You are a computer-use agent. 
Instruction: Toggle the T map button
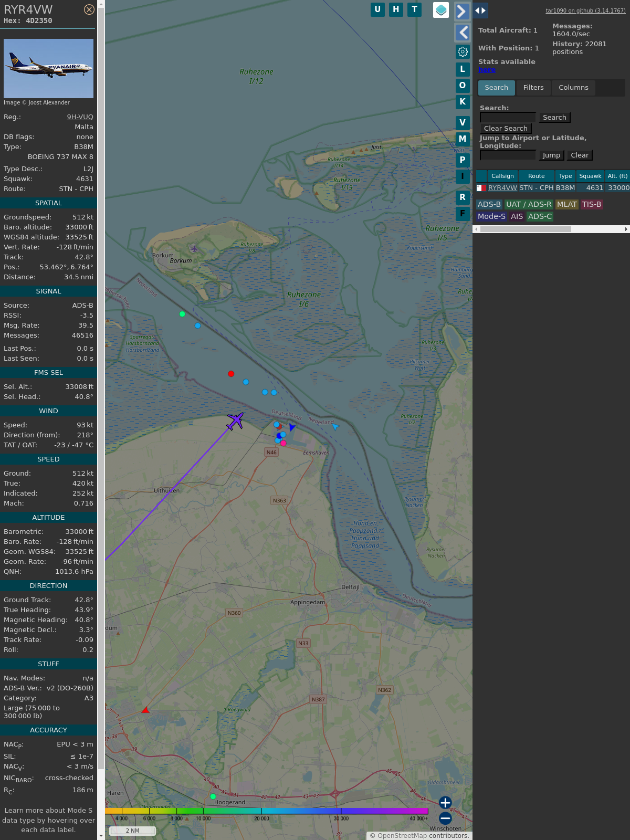click(x=415, y=9)
